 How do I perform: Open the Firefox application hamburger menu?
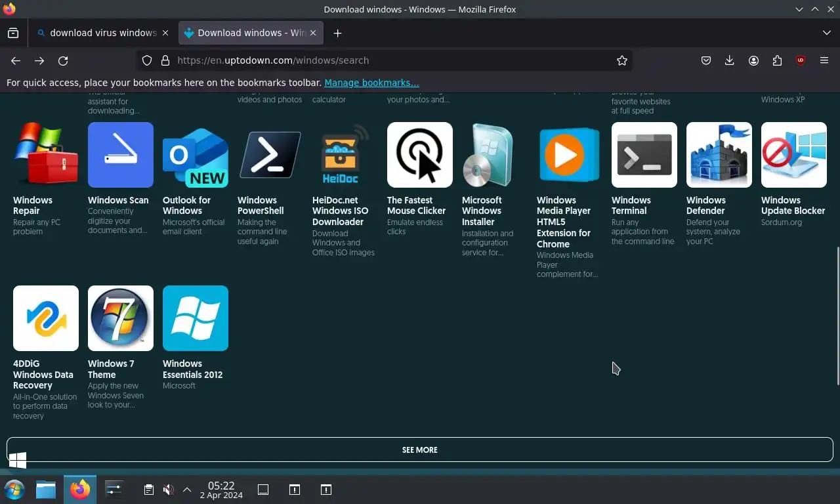(x=824, y=60)
